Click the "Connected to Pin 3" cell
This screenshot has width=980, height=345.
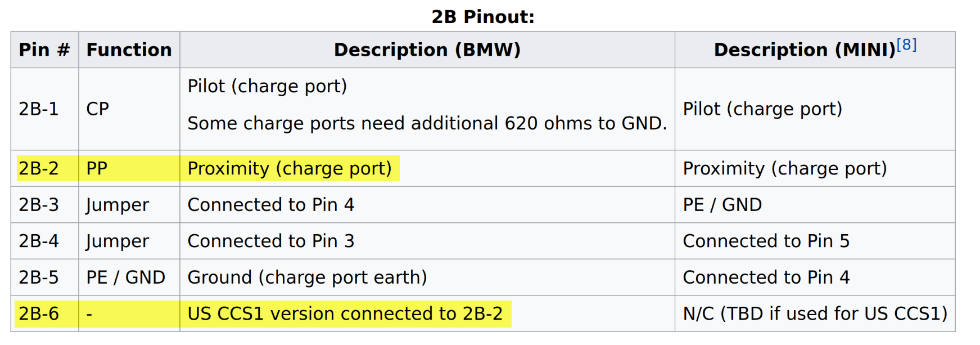click(271, 241)
